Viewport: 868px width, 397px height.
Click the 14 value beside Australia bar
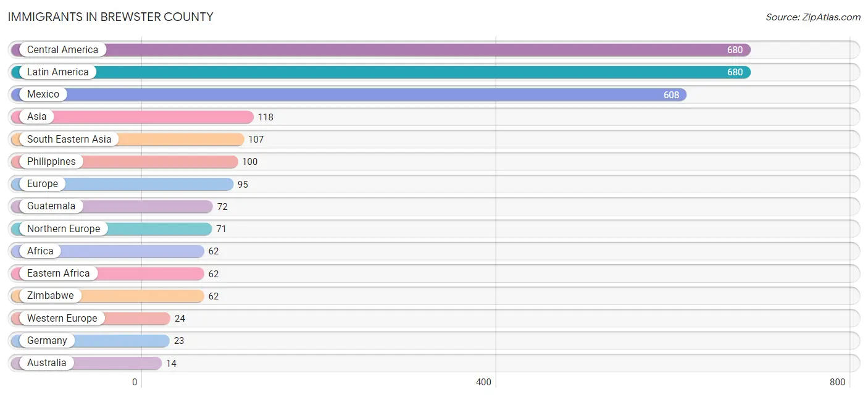(x=171, y=364)
